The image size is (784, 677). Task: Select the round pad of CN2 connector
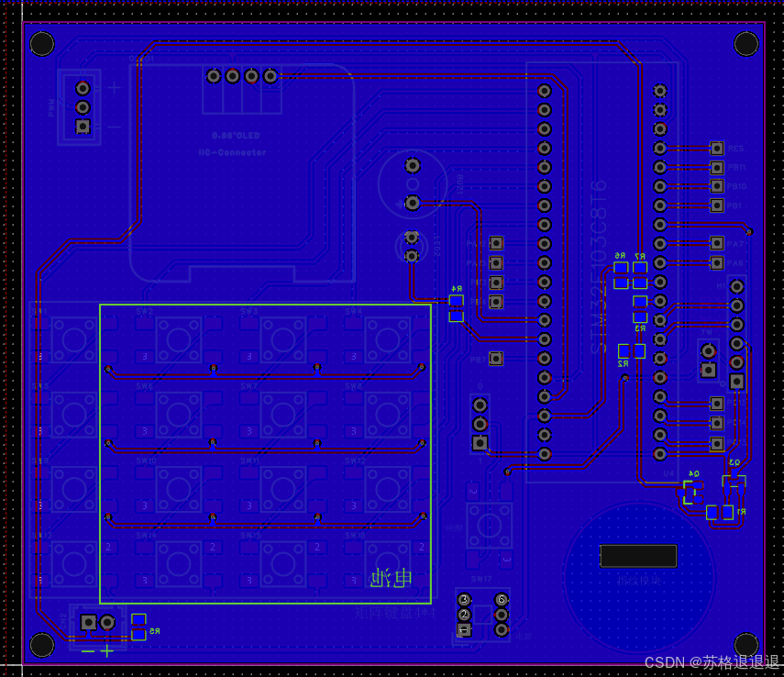click(x=107, y=623)
